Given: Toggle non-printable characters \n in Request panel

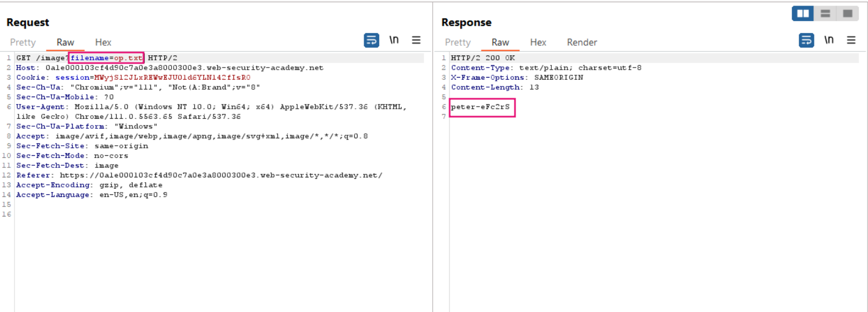Looking at the screenshot, I should tap(394, 40).
